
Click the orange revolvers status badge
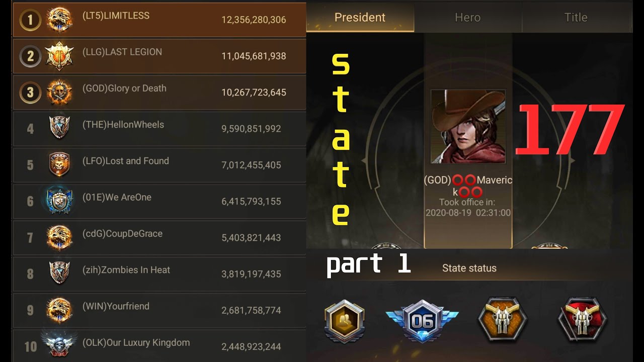pos(502,320)
